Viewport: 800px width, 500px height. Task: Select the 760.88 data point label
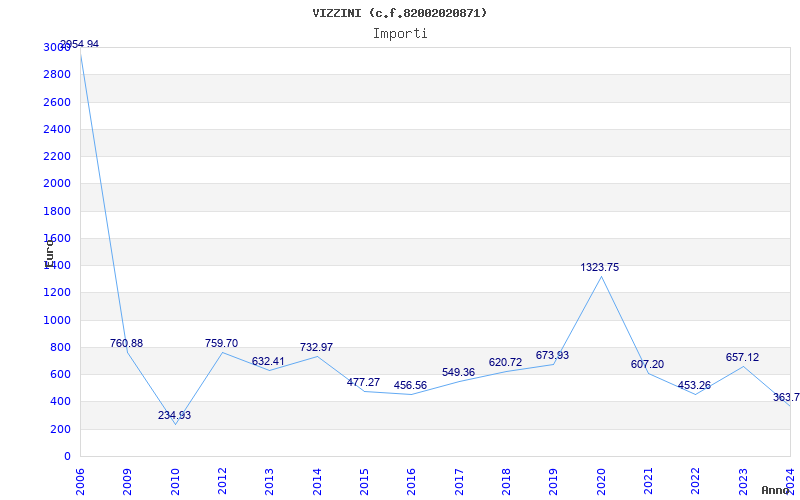pyautogui.click(x=127, y=343)
